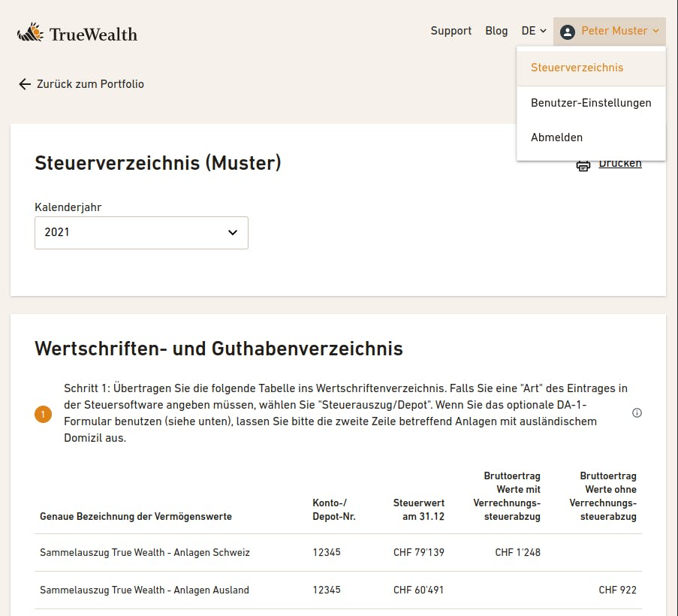This screenshot has width=678, height=616.
Task: Open the Blog link
Action: [496, 31]
